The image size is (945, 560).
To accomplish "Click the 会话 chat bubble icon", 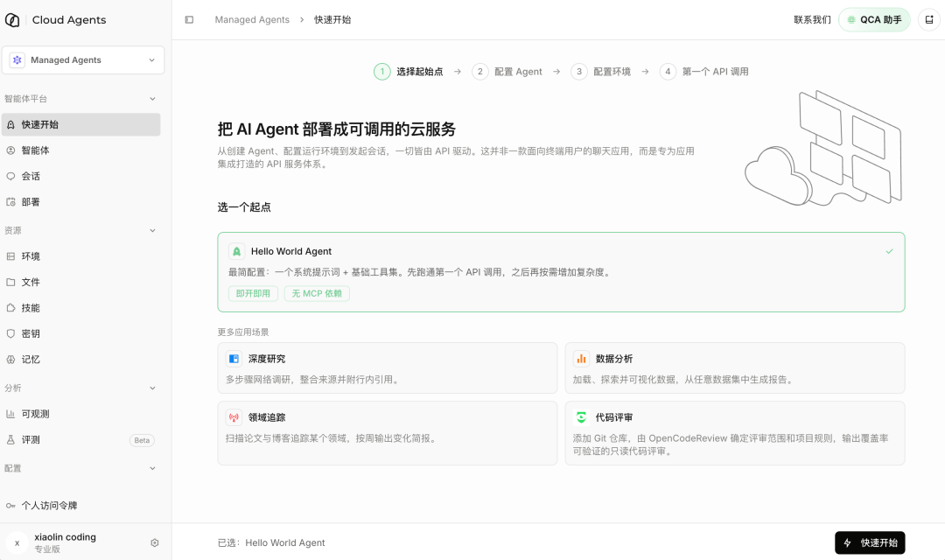I will pyautogui.click(x=10, y=177).
